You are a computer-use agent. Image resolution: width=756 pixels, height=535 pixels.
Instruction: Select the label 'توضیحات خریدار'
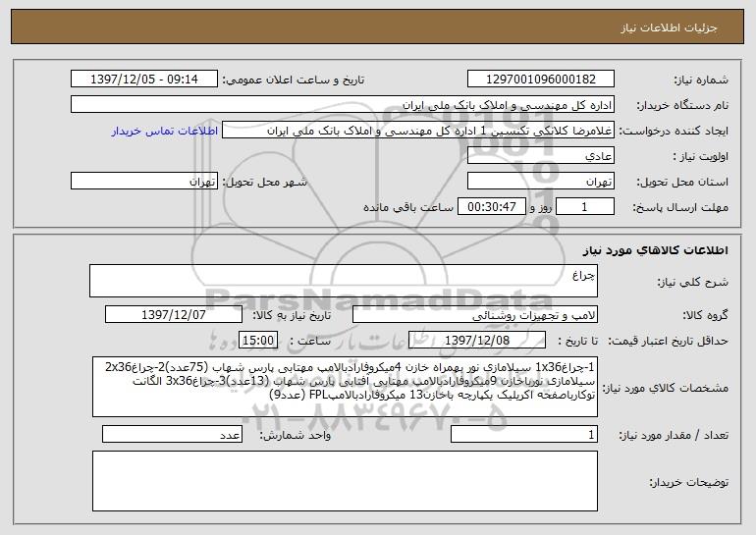coord(689,482)
